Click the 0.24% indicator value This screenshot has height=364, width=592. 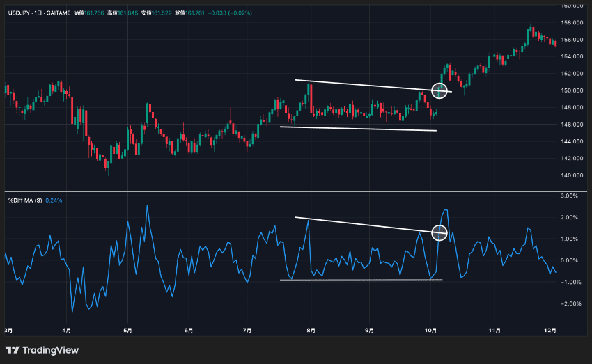[54, 200]
